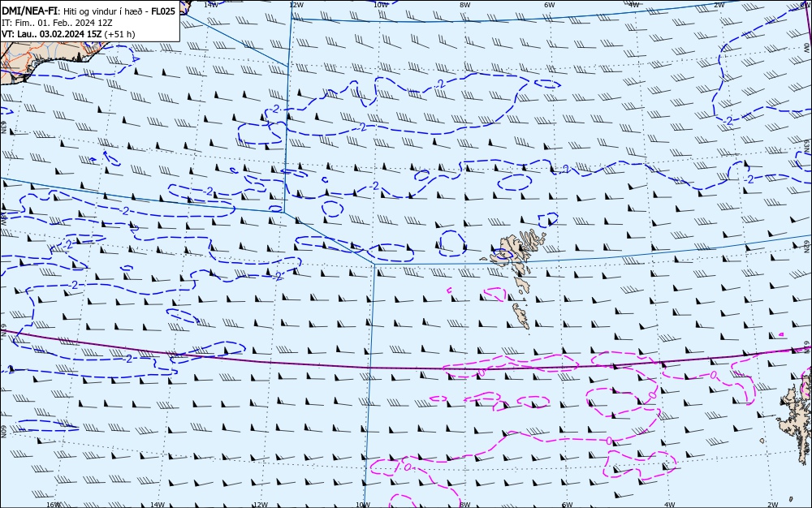Screen dimensions: 812x508
Task: Click the "8W" label on bottom edge
Action: pyautogui.click(x=465, y=505)
